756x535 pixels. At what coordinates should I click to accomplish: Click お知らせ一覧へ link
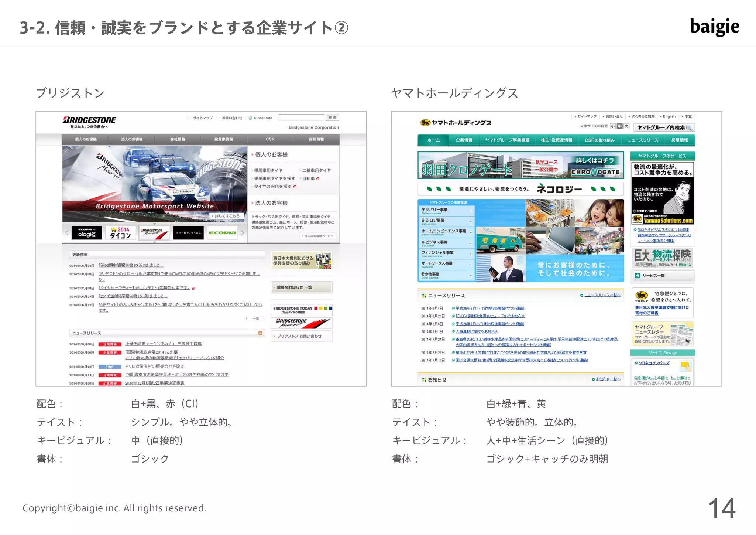[608, 379]
